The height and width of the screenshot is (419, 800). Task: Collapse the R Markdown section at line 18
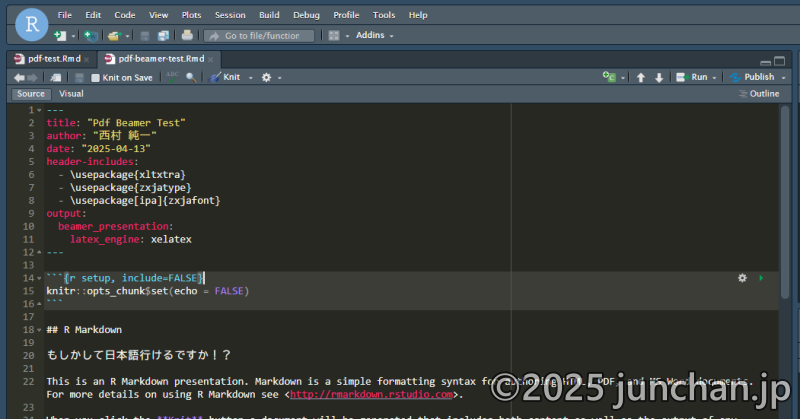(x=39, y=330)
